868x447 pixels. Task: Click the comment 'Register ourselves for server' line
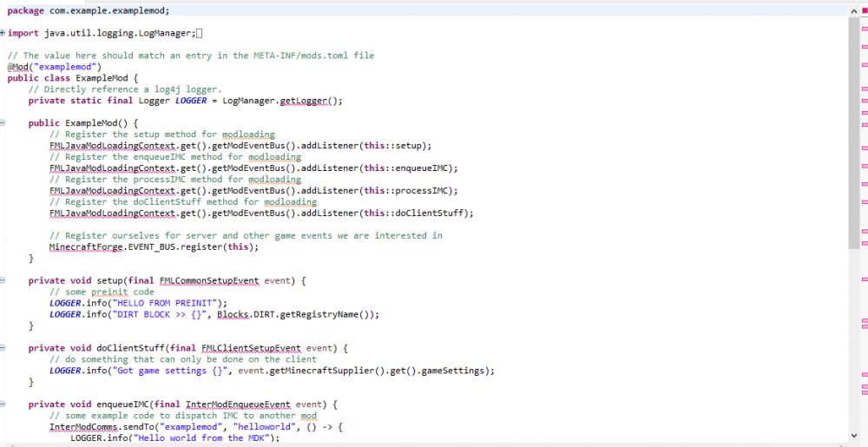click(x=246, y=236)
